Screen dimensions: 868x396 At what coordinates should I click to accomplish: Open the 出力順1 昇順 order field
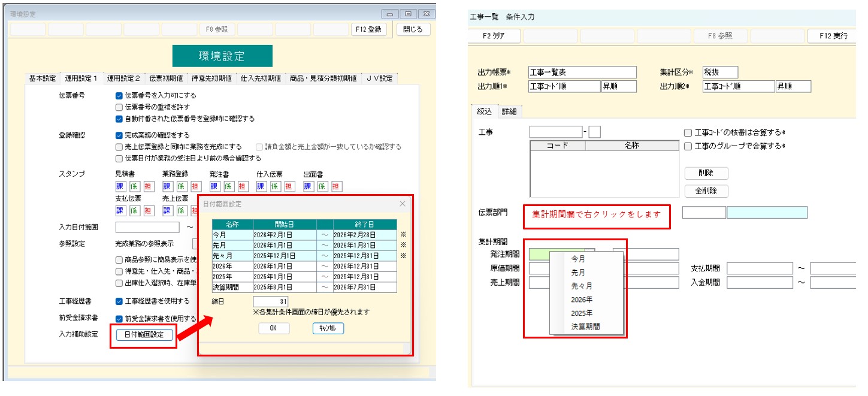(618, 86)
